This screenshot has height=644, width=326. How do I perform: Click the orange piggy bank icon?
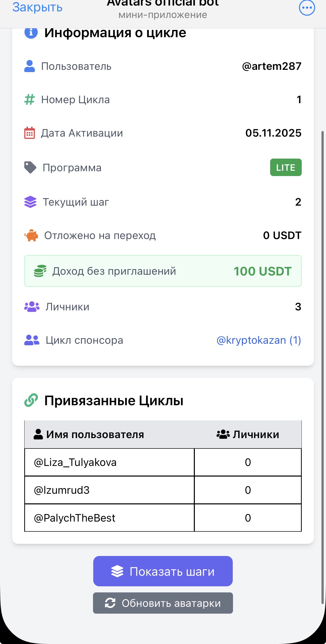click(x=31, y=235)
